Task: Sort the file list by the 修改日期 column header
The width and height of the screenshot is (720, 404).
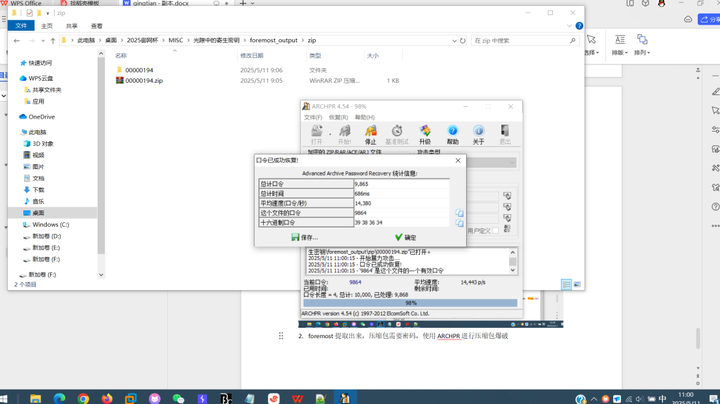Action: coord(252,56)
